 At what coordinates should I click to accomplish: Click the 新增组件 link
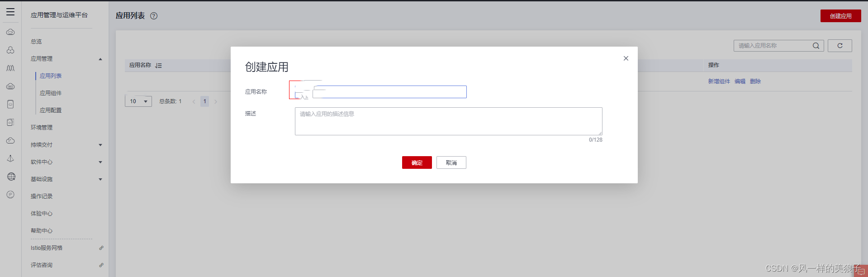[x=719, y=81]
